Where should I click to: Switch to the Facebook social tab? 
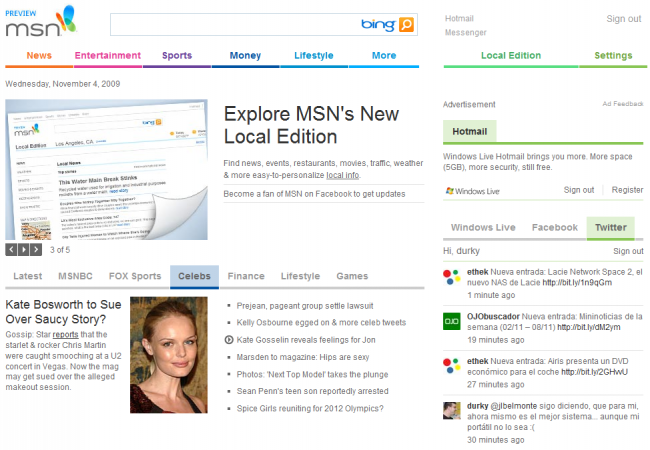tap(555, 227)
